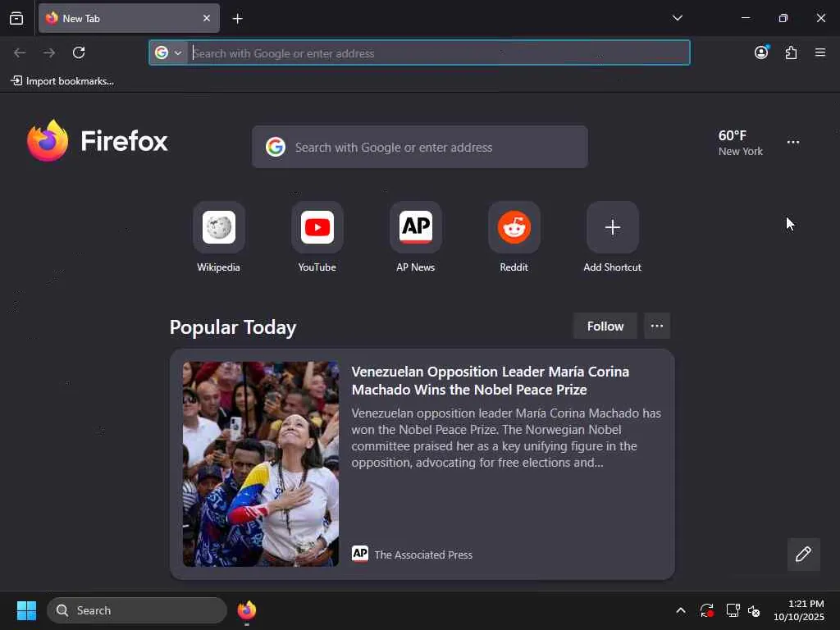The image size is (840, 630).
Task: Open a new tab with the plus button
Action: [x=237, y=19]
